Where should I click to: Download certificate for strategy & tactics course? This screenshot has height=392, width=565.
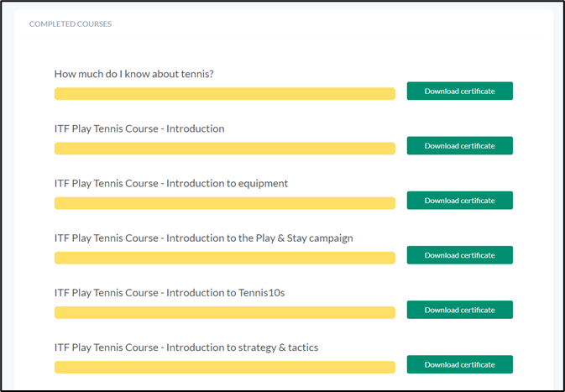click(460, 364)
